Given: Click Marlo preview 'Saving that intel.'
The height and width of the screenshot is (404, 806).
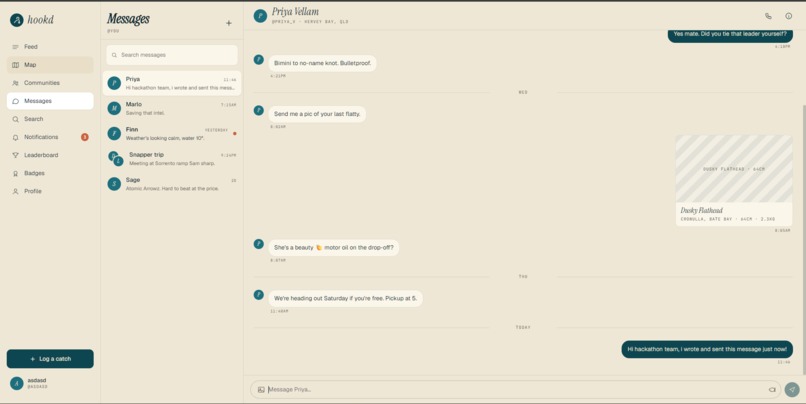Looking at the screenshot, I should click(x=145, y=113).
